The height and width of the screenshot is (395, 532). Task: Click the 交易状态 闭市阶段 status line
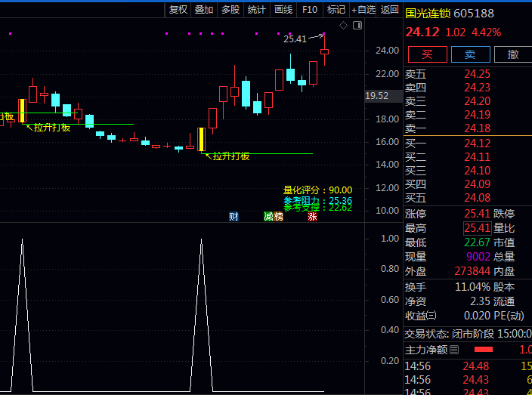point(469,334)
